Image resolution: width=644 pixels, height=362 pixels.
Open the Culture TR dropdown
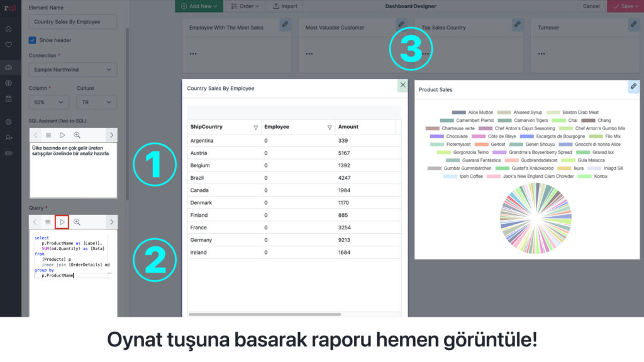pyautogui.click(x=96, y=102)
